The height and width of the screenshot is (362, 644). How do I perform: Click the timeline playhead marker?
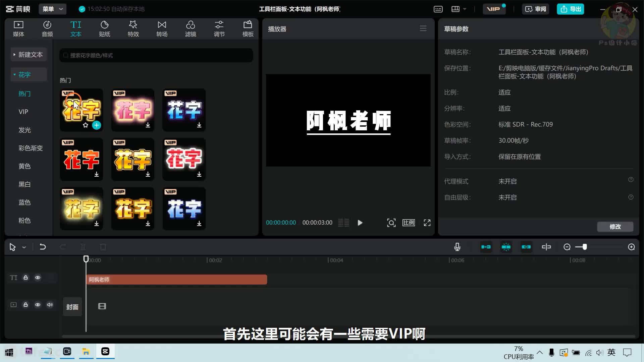pyautogui.click(x=86, y=259)
